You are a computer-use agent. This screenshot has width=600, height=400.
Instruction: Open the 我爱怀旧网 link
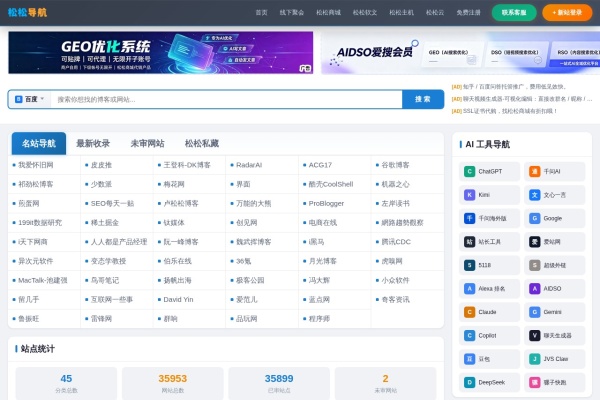coord(36,165)
